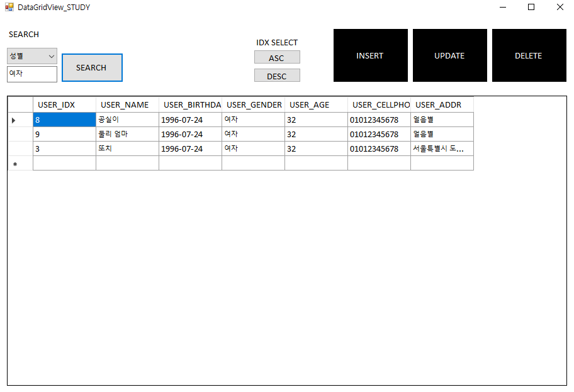This screenshot has height=392, width=574.
Task: Click row header arrow of the 공실이 row
Action: 20,120
